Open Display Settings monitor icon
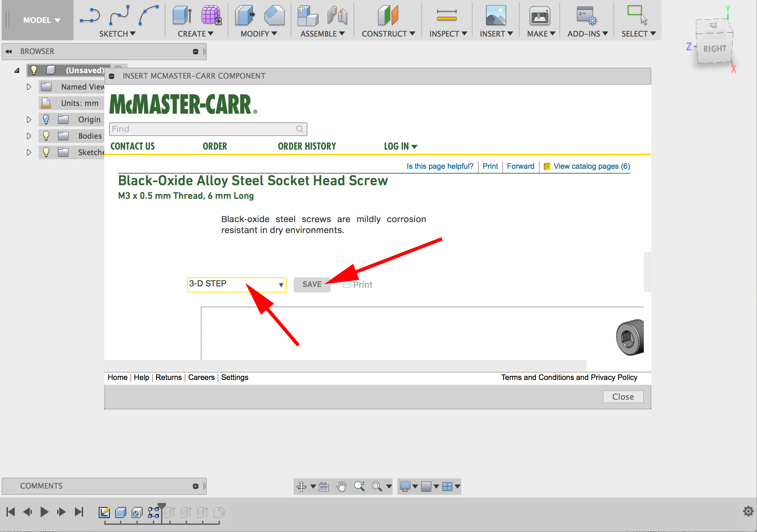The image size is (757, 532). click(x=405, y=486)
